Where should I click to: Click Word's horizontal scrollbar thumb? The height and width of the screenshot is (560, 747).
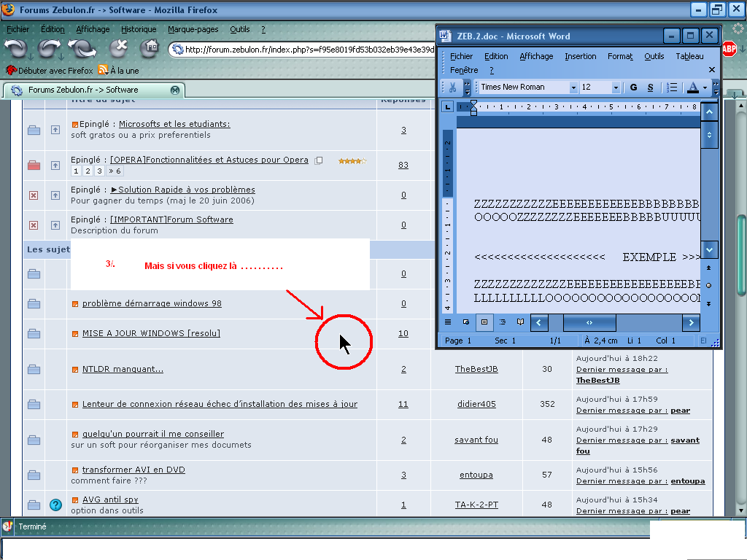click(589, 322)
